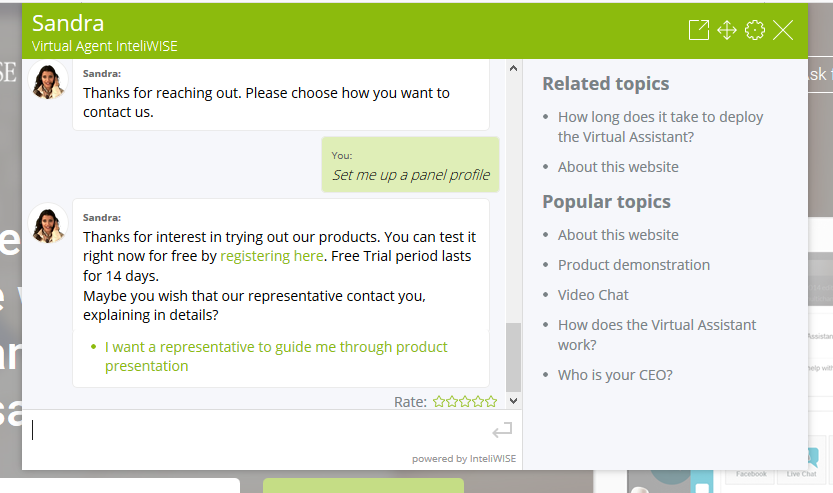Rate the answer with the fifth star
The image size is (833, 493).
pyautogui.click(x=491, y=402)
